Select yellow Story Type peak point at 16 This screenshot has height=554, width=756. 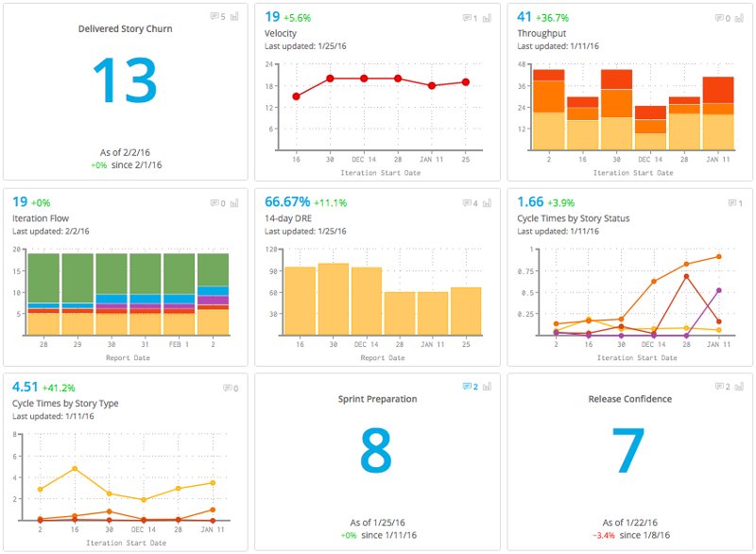tap(75, 469)
